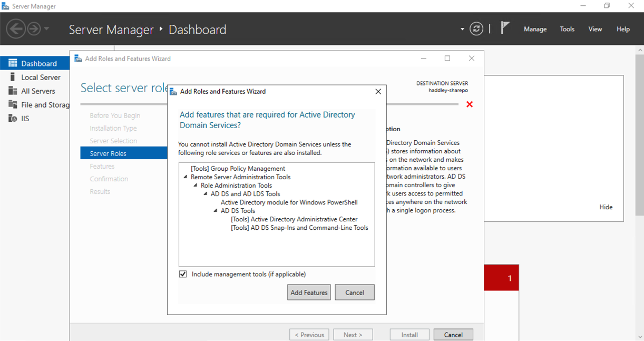This screenshot has height=341, width=644.
Task: Click the red X error icon
Action: click(x=470, y=104)
